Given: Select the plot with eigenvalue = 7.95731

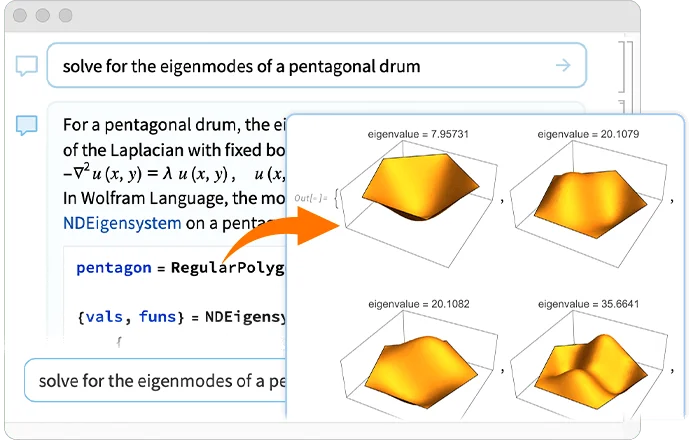Looking at the screenshot, I should coord(419,203).
